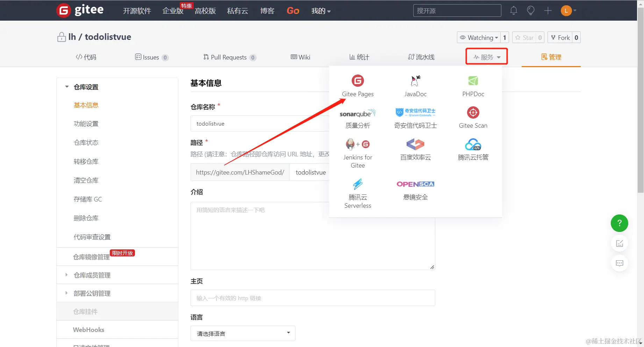Open the notifications bell icon
This screenshot has width=644, height=347.
tap(514, 10)
